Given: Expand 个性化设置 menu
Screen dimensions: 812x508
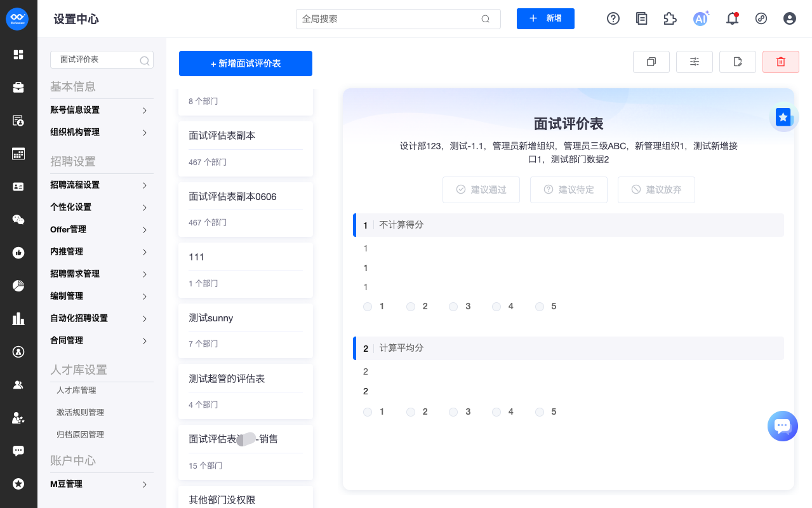Looking at the screenshot, I should pyautogui.click(x=102, y=207).
